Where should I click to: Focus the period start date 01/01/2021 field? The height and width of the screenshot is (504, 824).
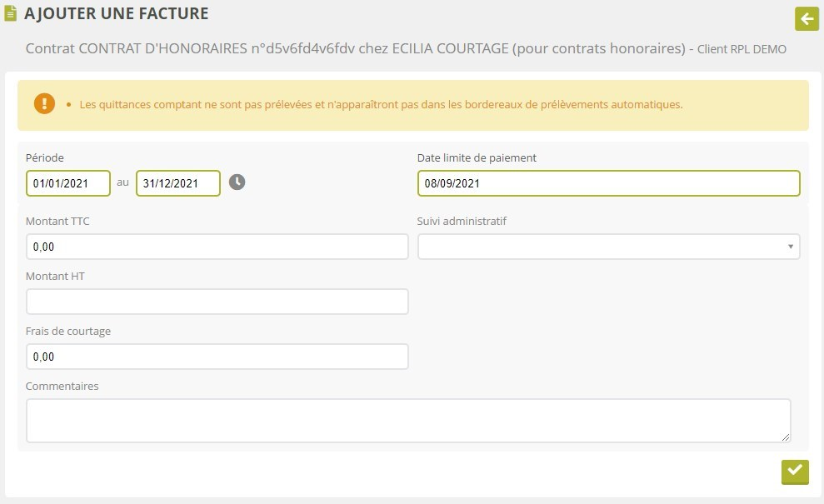pos(68,183)
